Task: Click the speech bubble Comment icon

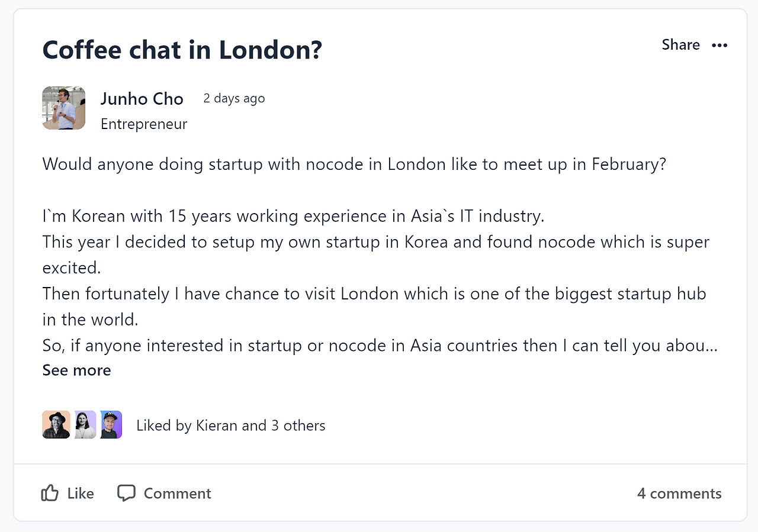Action: [126, 493]
